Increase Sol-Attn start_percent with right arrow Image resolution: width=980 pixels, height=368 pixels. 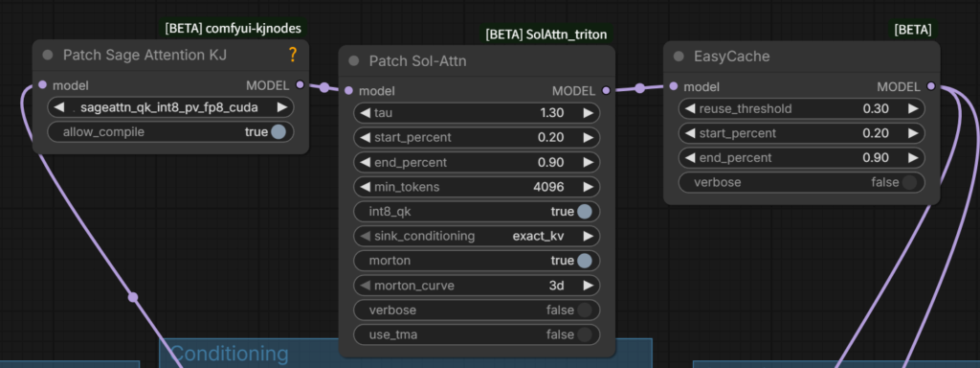click(589, 137)
